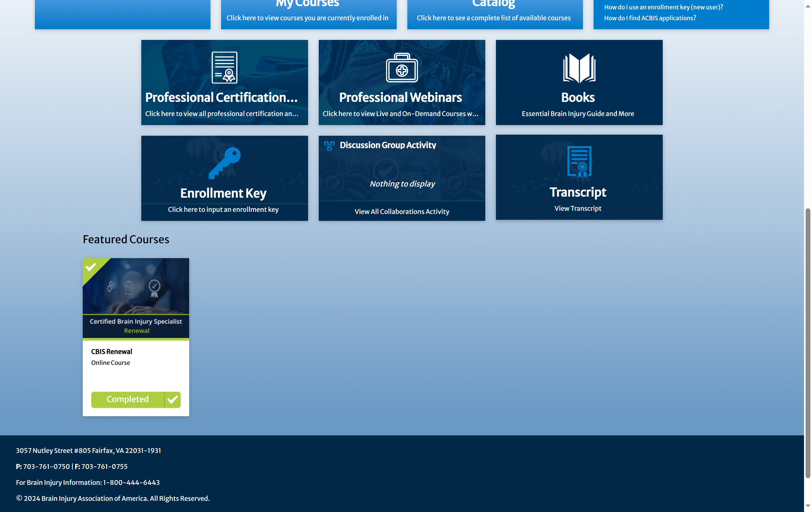Click 'Click here to view Live and On-Demand Courses' description
The width and height of the screenshot is (812, 512).
400,114
